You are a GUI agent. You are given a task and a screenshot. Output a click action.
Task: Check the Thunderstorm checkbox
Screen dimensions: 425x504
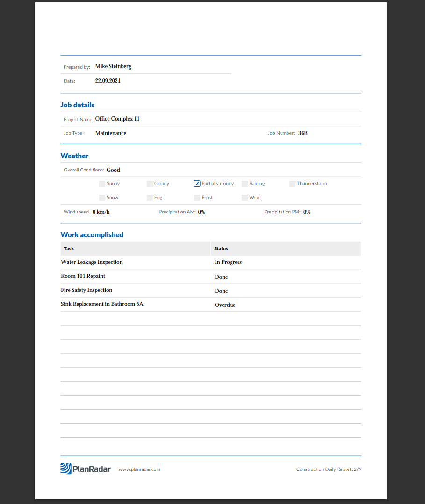[292, 184]
